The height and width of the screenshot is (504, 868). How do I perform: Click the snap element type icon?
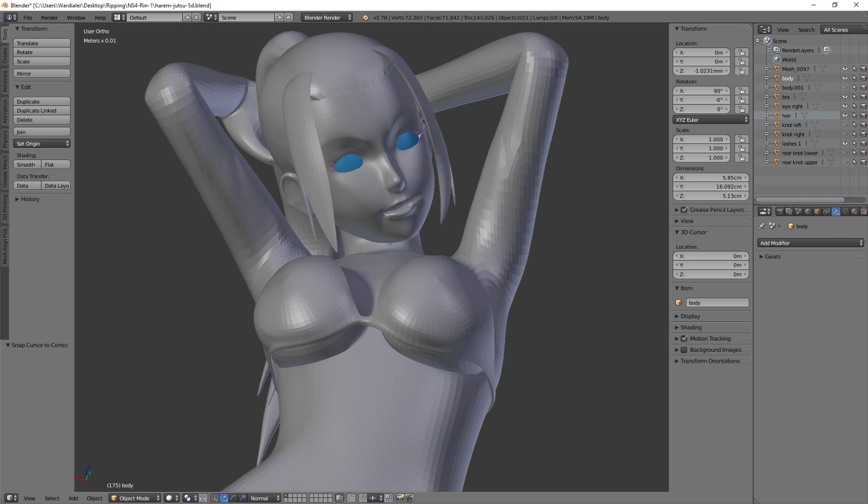(x=375, y=498)
